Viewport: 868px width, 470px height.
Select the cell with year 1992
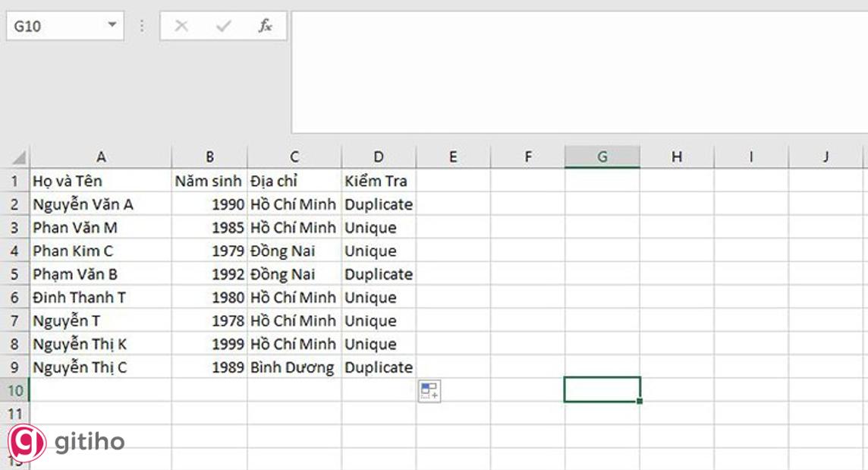click(x=209, y=274)
